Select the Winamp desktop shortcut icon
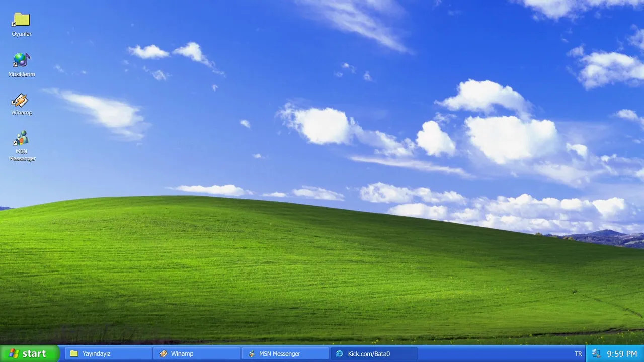This screenshot has width=644, height=362. click(22, 104)
